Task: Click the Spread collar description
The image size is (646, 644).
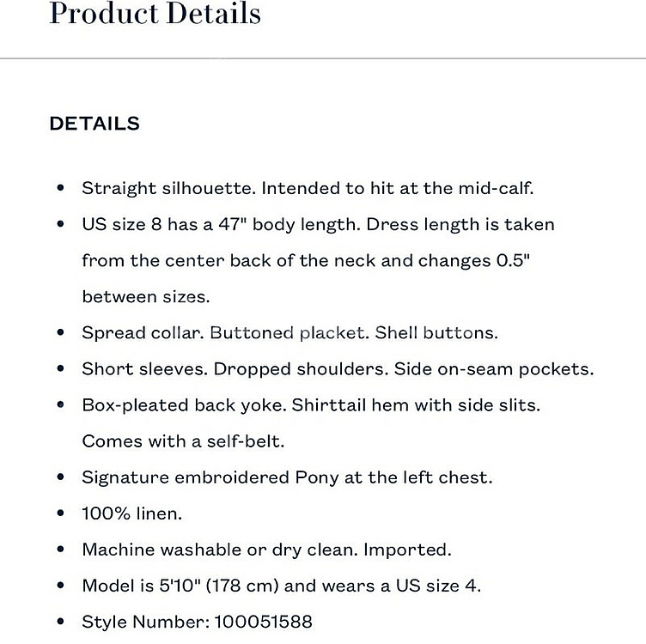Action: tap(290, 332)
